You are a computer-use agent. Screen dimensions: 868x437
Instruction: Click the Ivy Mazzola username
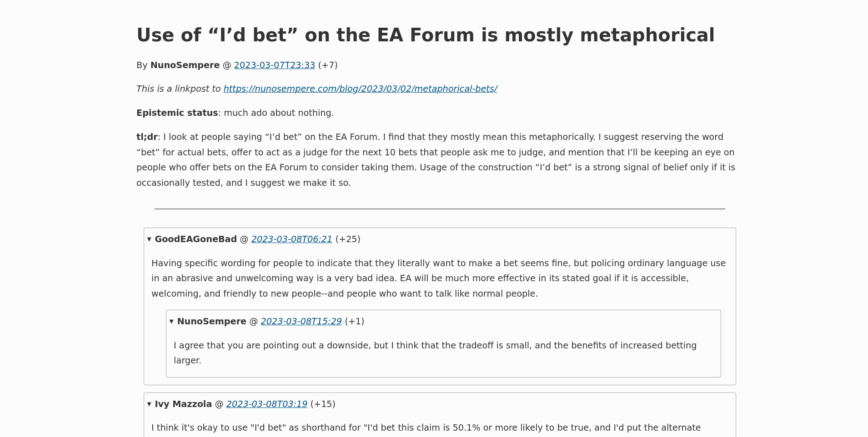coord(183,404)
